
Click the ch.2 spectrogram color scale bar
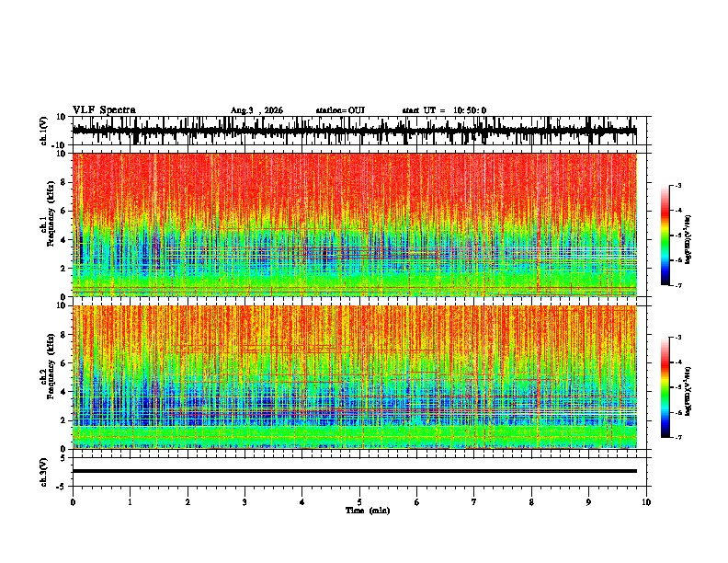coord(665,387)
